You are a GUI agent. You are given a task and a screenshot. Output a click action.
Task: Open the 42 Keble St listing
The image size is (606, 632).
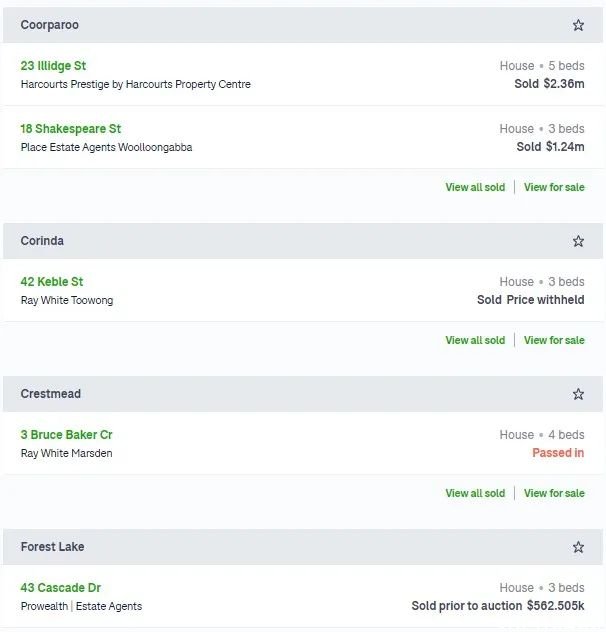[52, 281]
